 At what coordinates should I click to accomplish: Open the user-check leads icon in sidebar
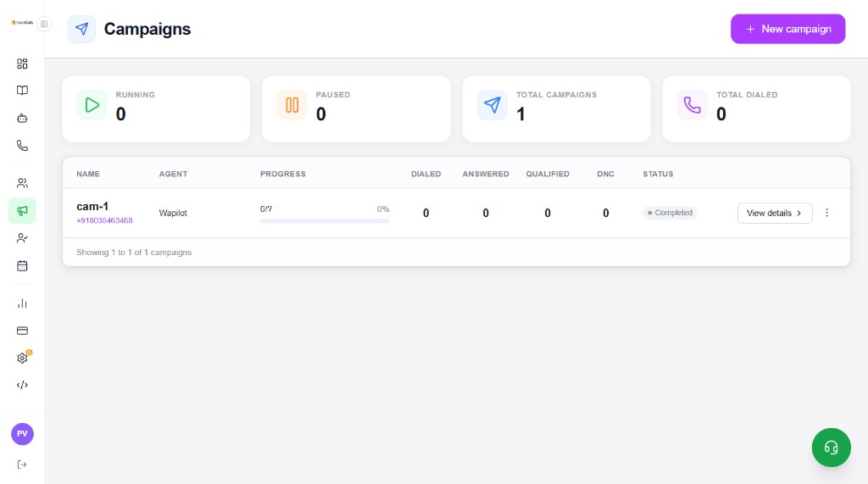pos(22,238)
